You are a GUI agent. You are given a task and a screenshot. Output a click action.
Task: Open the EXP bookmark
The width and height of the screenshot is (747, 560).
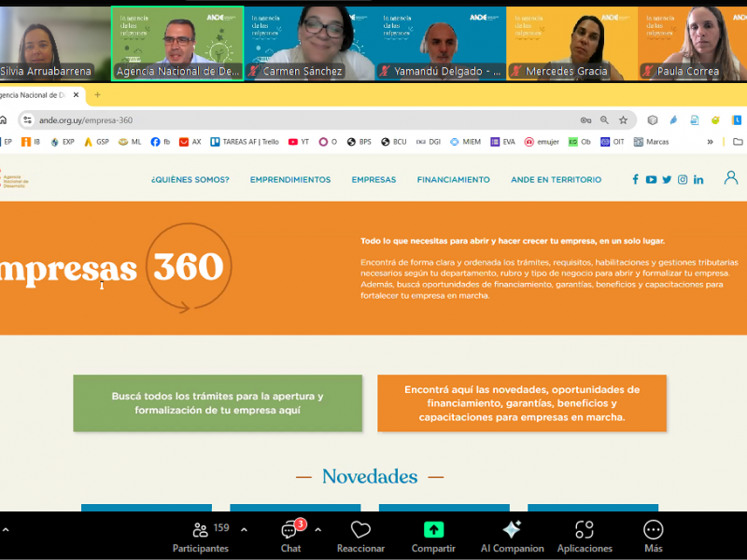pos(63,142)
